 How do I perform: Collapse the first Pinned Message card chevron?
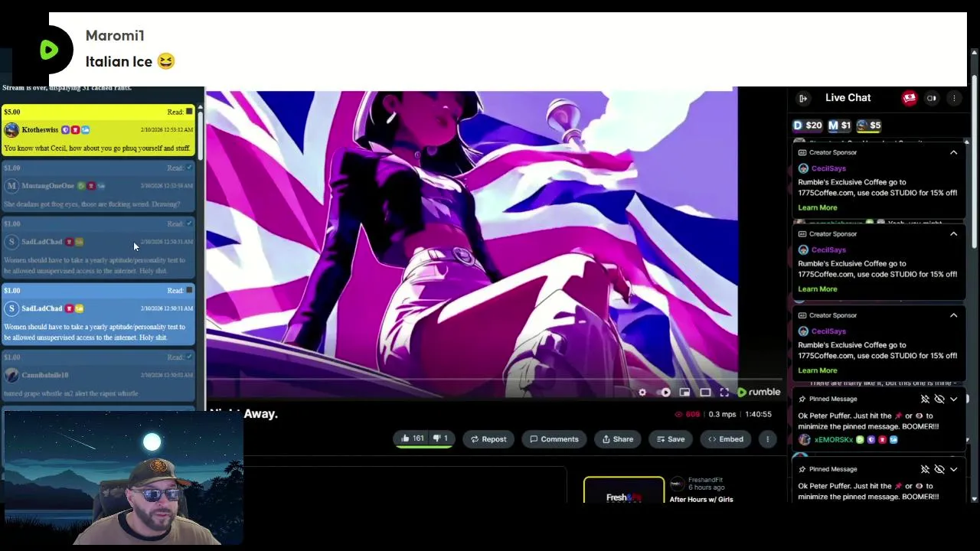tap(953, 399)
